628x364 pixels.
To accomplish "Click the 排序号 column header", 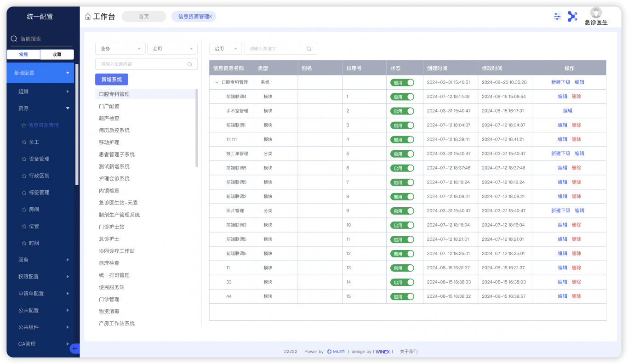I will point(365,68).
